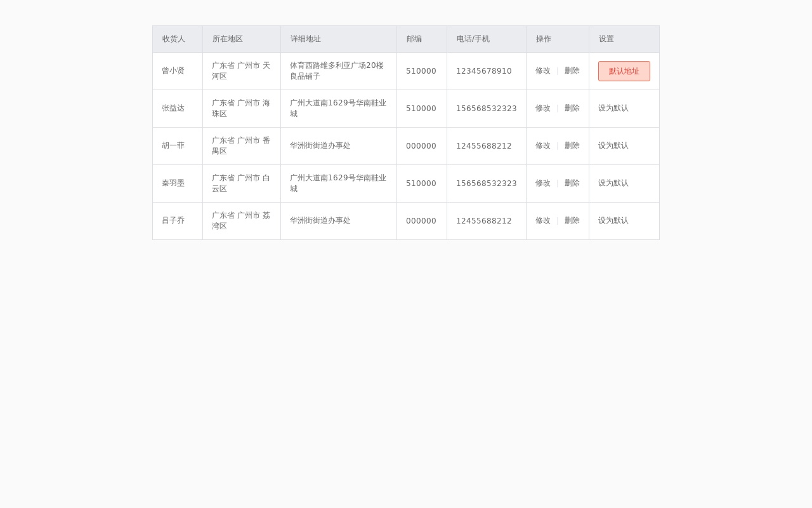
Task: Click 胡一菲's address 华洲街街道办事处
Action: pos(320,145)
